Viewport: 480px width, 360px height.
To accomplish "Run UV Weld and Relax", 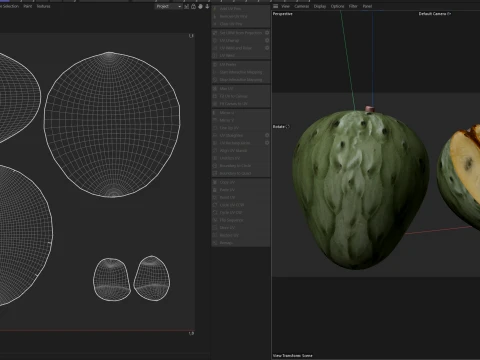I will tap(238, 48).
